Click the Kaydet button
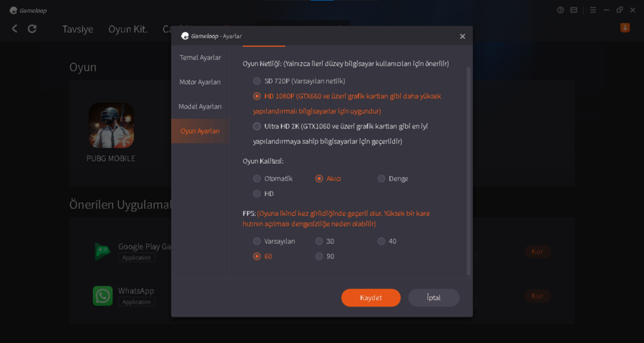The width and height of the screenshot is (644, 343). tap(371, 298)
